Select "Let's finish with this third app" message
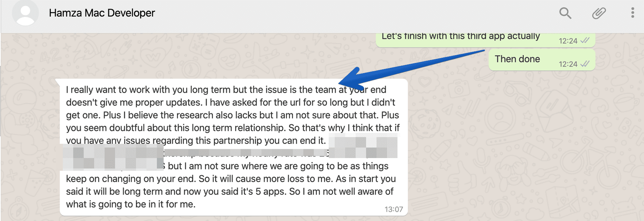 tap(486, 40)
